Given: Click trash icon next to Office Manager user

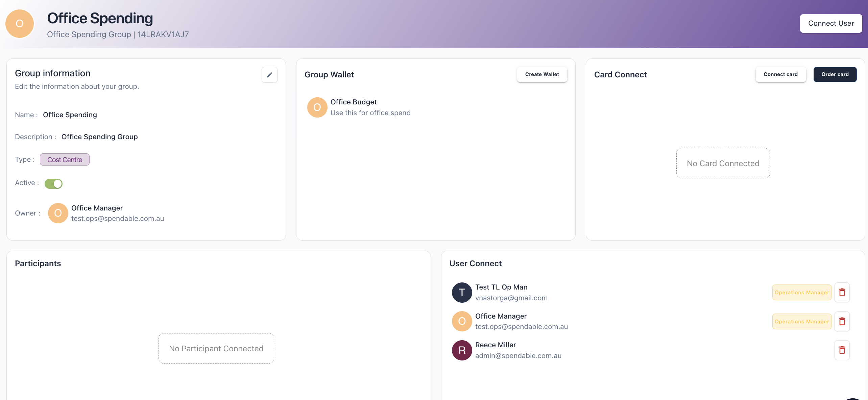Looking at the screenshot, I should pyautogui.click(x=842, y=321).
